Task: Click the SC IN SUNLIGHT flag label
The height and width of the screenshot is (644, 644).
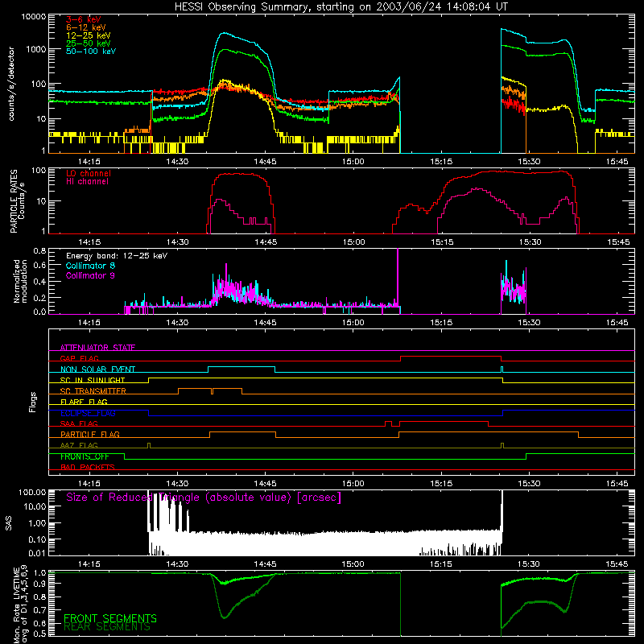Action: coord(93,380)
